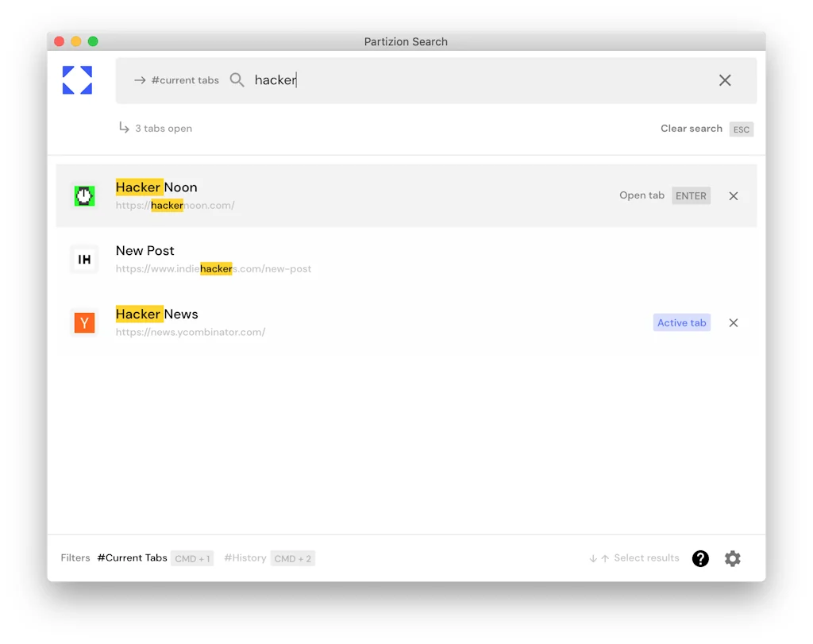Image resolution: width=813 pixels, height=644 pixels.
Task: Close the Hacker News tab
Action: (733, 322)
